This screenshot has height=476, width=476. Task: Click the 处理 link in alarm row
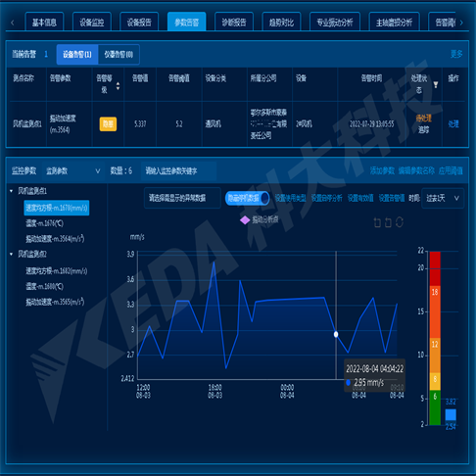tap(453, 123)
